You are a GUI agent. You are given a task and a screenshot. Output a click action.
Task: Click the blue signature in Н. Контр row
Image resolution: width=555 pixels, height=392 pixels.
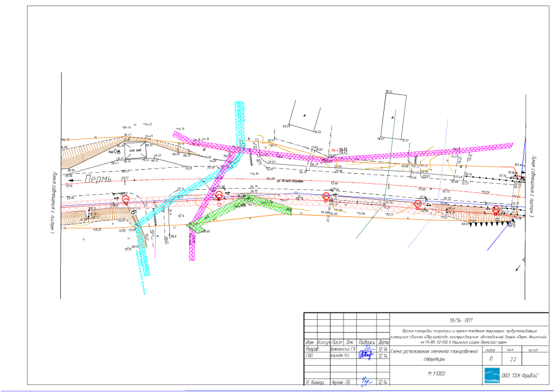367,382
